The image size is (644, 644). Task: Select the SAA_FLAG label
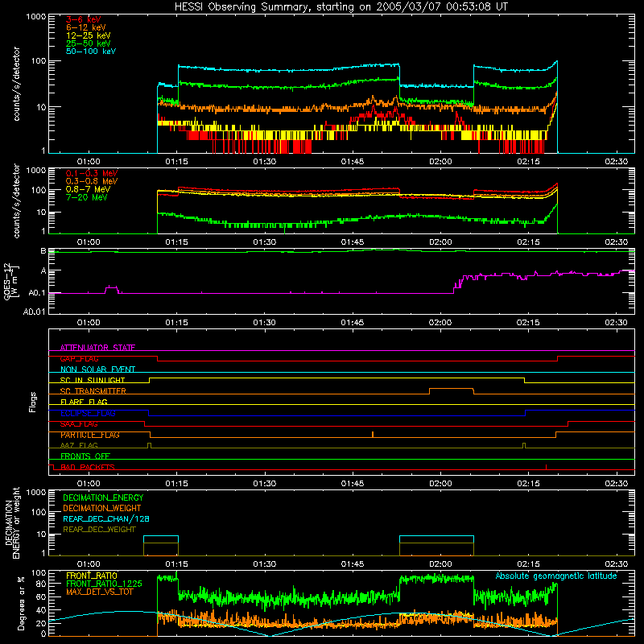point(79,424)
